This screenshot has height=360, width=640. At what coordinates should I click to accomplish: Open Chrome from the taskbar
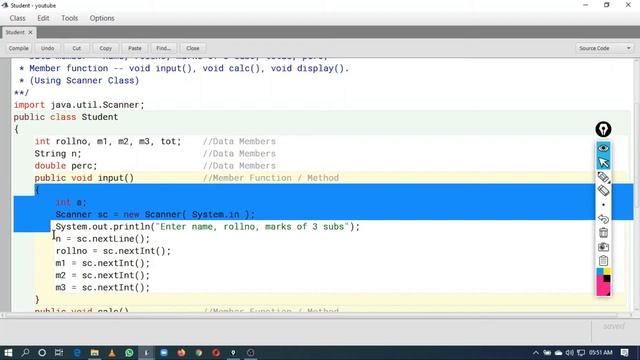(199, 352)
